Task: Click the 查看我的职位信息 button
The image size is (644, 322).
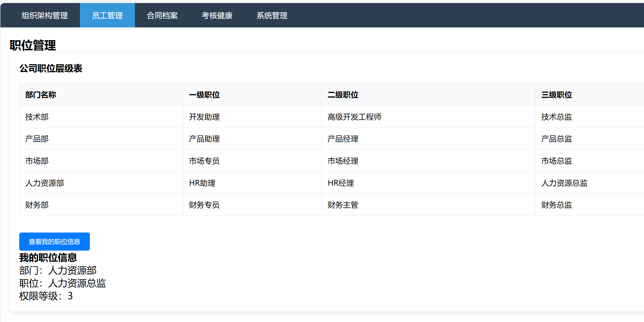Action: pyautogui.click(x=55, y=242)
